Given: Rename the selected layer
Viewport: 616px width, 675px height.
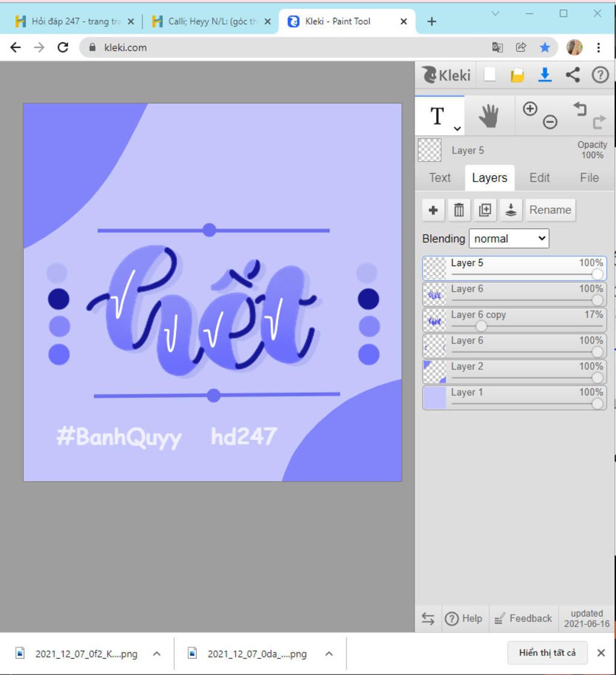Looking at the screenshot, I should point(550,210).
